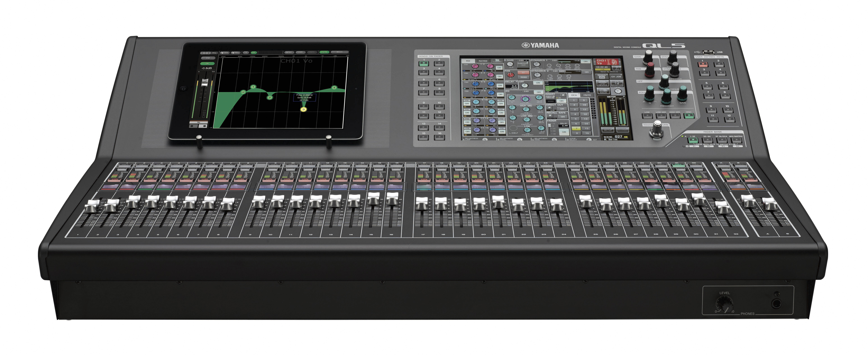Switch to the MIX tab on touchscreen
Screen dimensions: 868x355
point(468,61)
